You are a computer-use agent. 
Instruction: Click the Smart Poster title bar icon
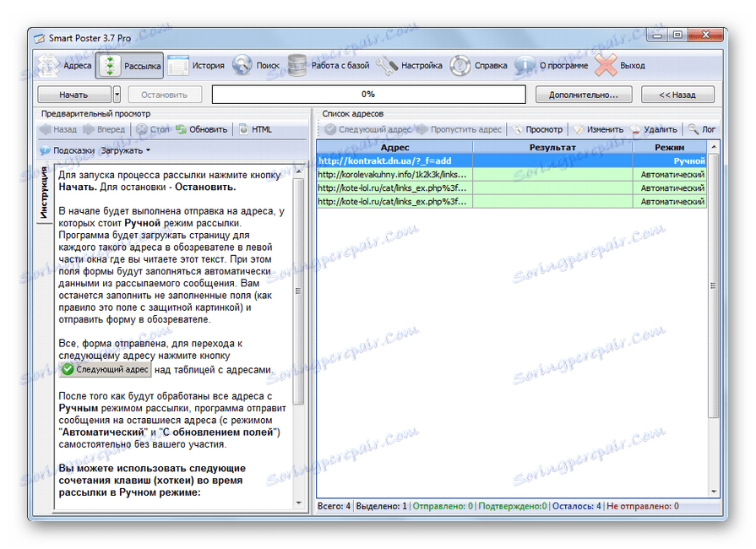pos(40,38)
